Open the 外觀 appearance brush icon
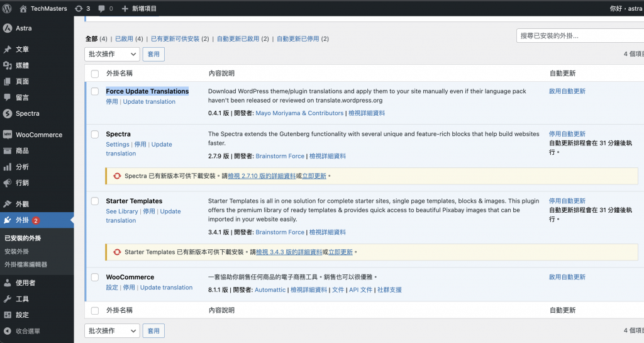 8,204
